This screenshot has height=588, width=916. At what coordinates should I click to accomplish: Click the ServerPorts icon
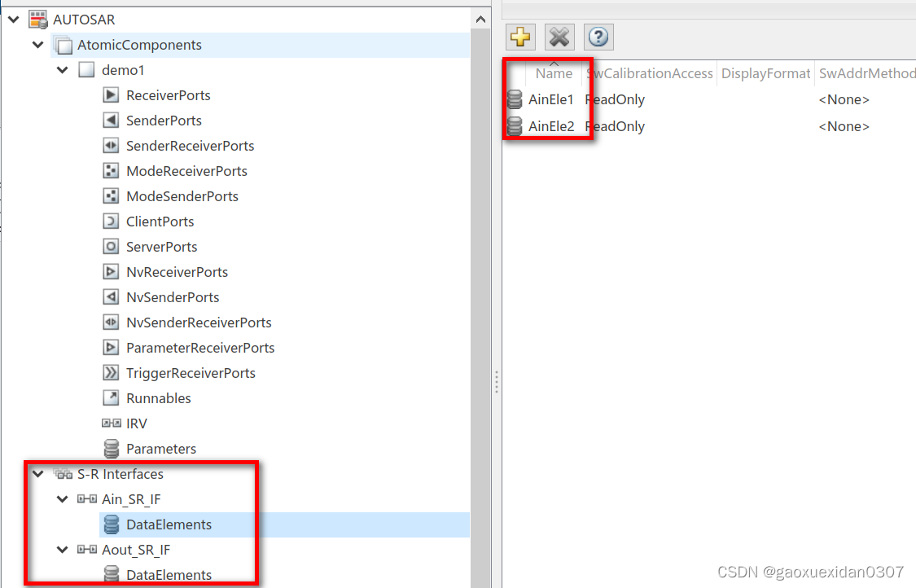pos(111,247)
